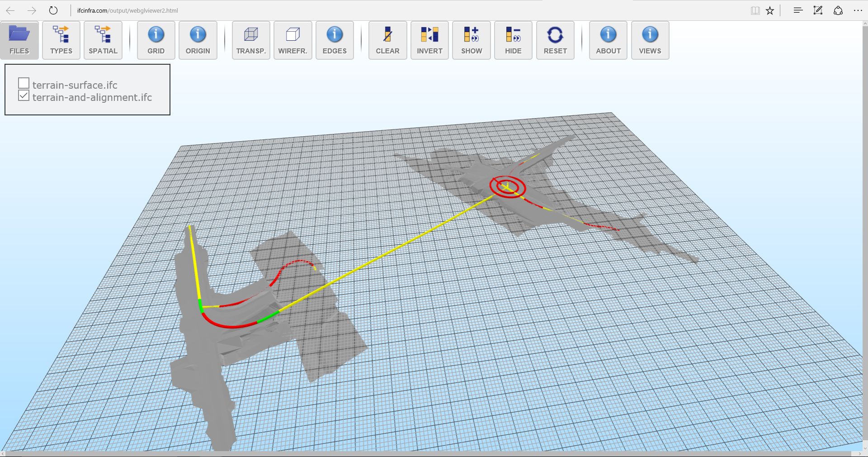Reset the view with RESET
The width and height of the screenshot is (868, 457).
pos(555,40)
